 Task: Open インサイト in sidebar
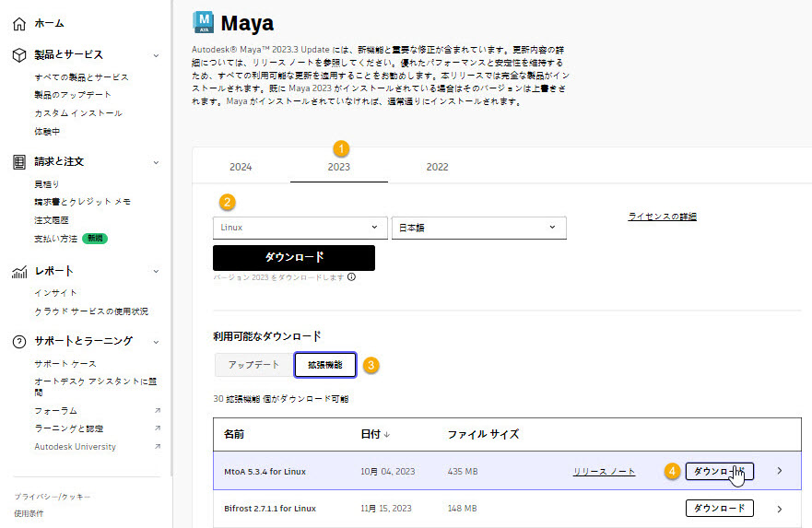click(55, 293)
